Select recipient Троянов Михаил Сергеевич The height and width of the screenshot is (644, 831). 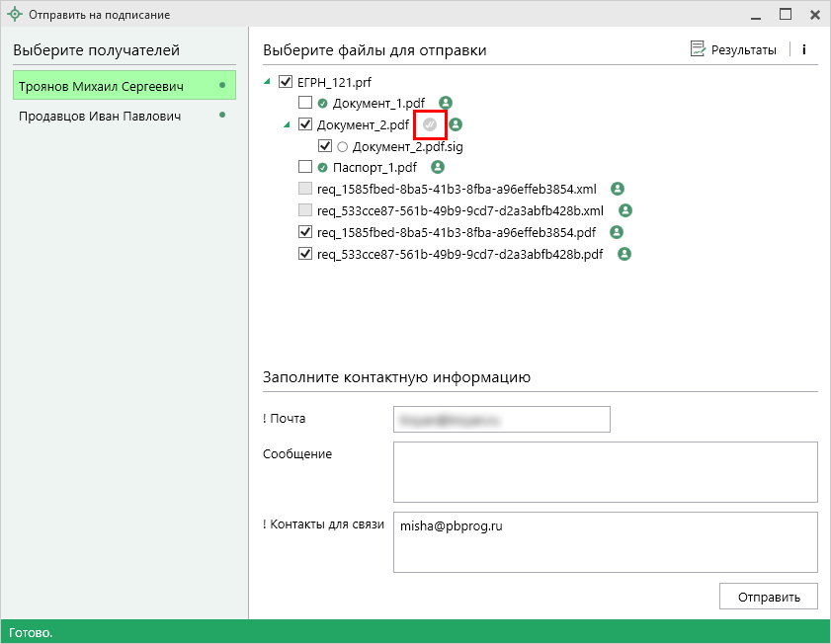102,87
